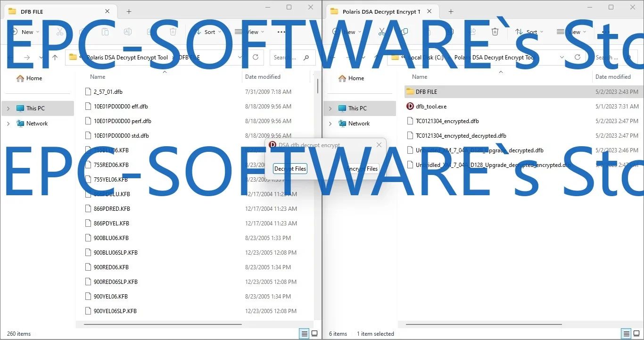This screenshot has width=644, height=340.
Task: Click the Encrypt Files button
Action: [362, 169]
